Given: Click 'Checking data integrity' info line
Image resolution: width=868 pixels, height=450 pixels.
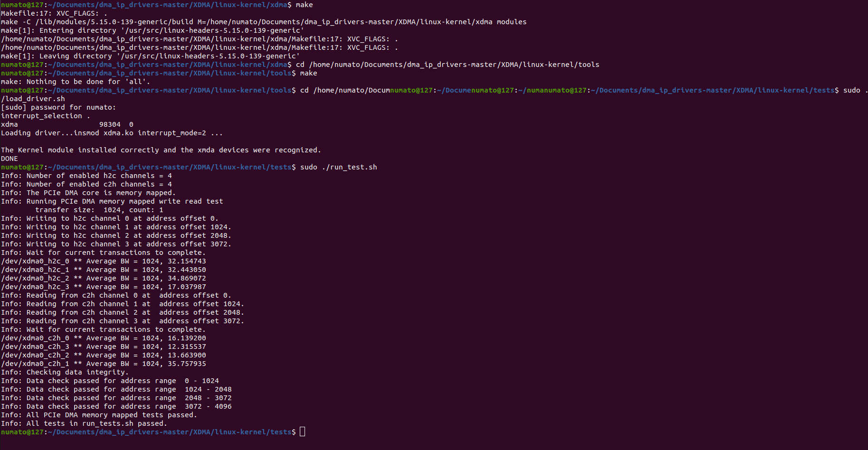Looking at the screenshot, I should (65, 372).
